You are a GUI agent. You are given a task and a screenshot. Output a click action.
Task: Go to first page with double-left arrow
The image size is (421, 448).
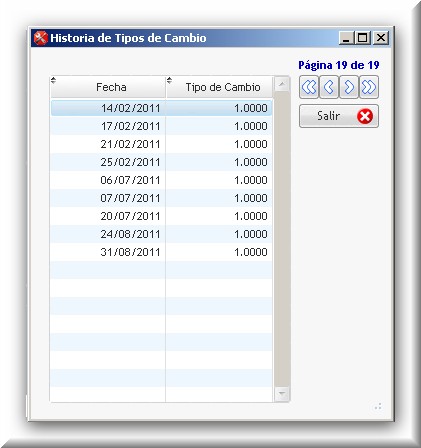coord(309,87)
